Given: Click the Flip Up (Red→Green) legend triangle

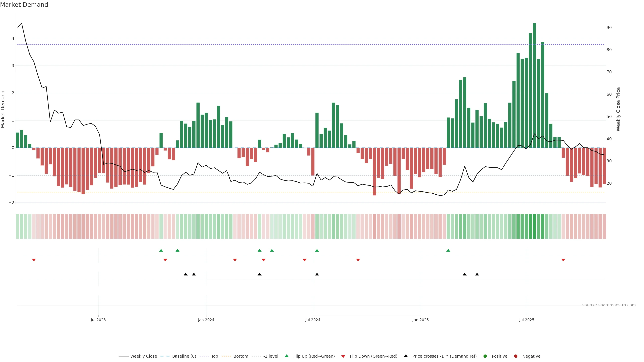Looking at the screenshot, I should 287,356.
